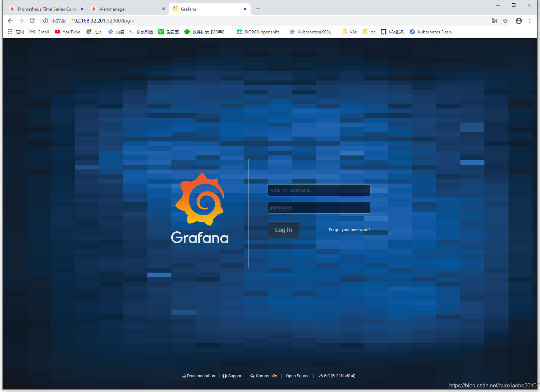Open the Chrome profile icon

[x=519, y=21]
